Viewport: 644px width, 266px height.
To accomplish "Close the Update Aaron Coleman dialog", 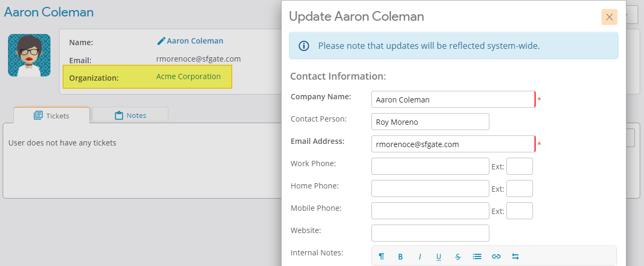I will [x=609, y=17].
